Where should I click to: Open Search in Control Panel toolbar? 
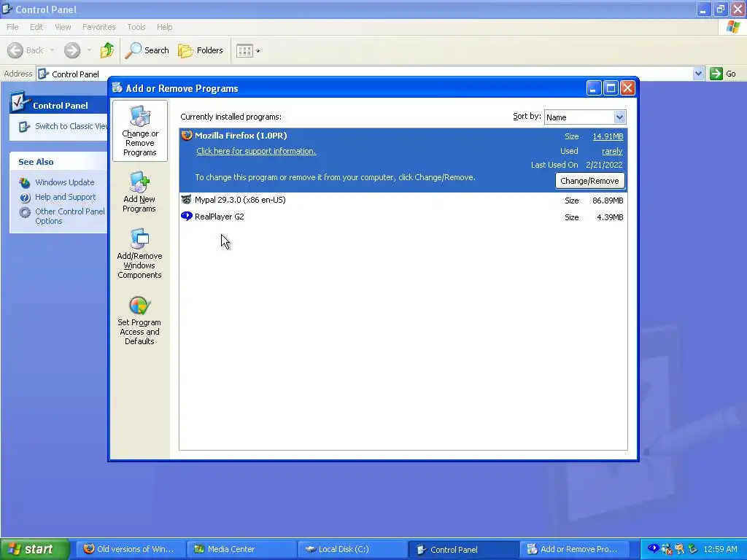pos(147,50)
